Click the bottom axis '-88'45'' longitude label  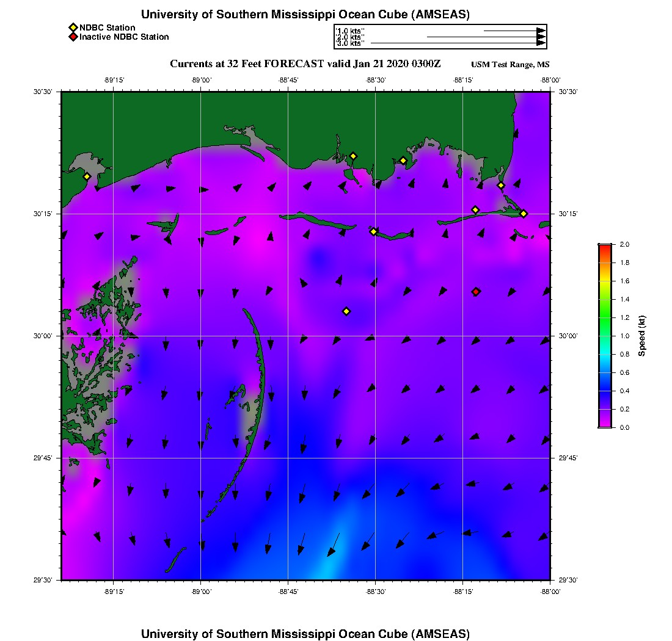pyautogui.click(x=288, y=592)
